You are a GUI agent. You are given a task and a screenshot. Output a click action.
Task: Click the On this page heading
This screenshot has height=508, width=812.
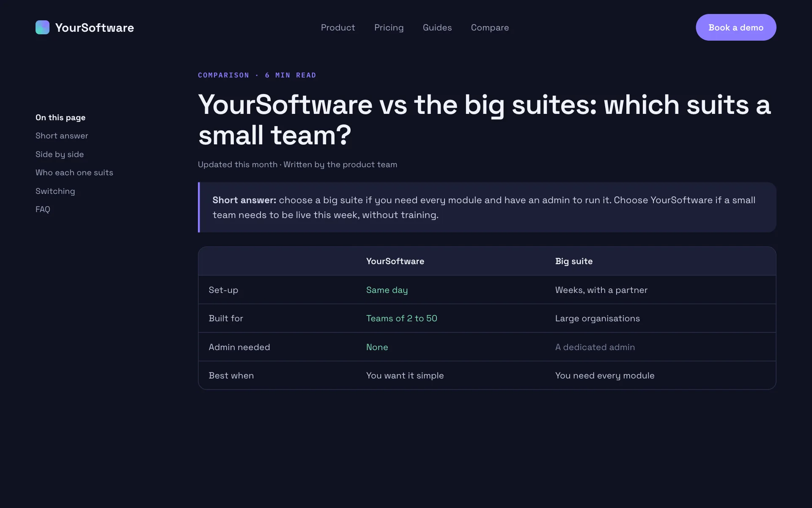tap(60, 118)
